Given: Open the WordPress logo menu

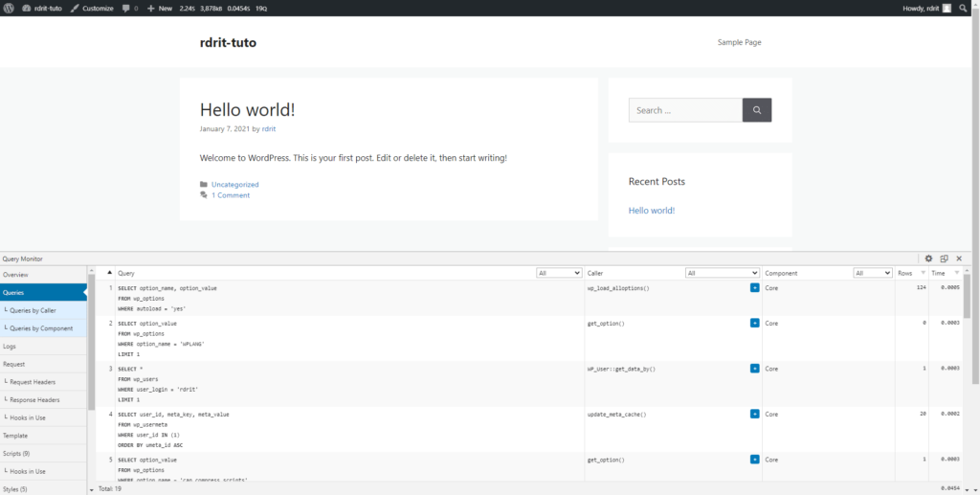Looking at the screenshot, I should 10,8.
